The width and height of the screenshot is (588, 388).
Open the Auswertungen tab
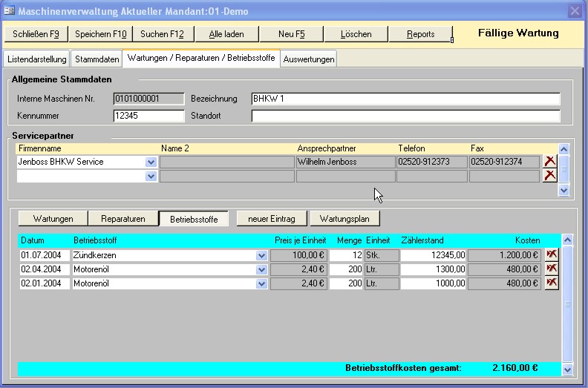[309, 59]
